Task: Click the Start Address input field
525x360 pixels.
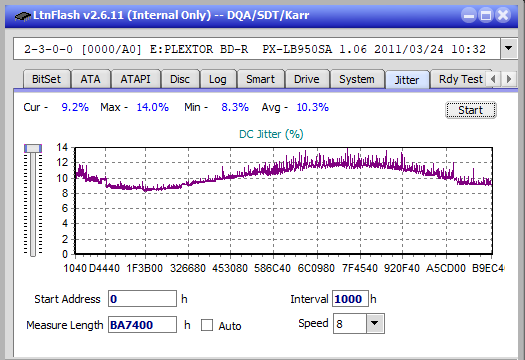Action: [x=142, y=299]
